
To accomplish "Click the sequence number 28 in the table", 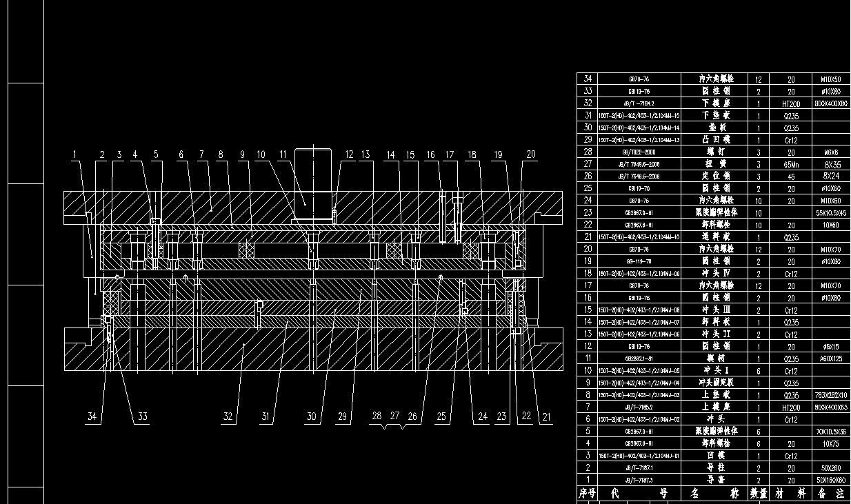I will [x=588, y=152].
